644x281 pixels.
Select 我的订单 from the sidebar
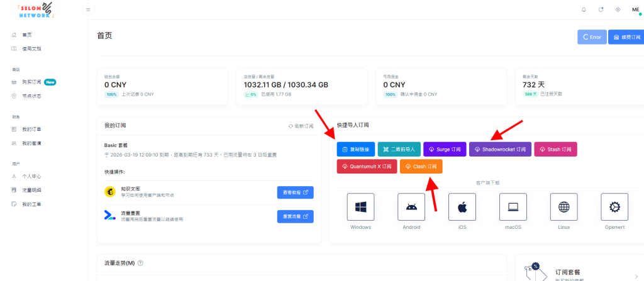coord(31,129)
